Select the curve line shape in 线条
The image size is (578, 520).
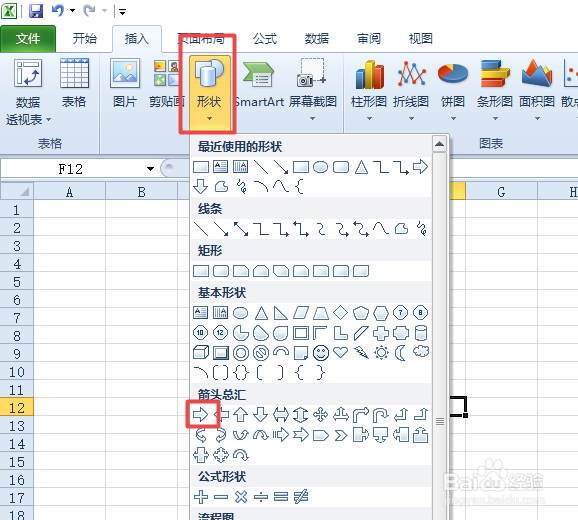click(x=380, y=228)
